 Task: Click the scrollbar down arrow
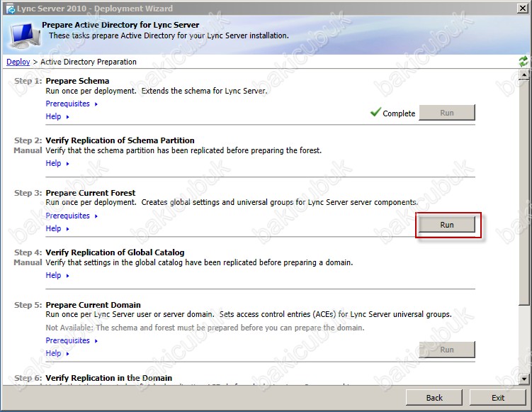tap(524, 379)
